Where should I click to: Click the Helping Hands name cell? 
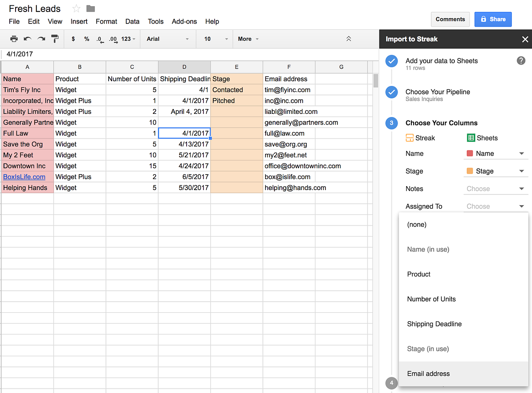(27, 188)
